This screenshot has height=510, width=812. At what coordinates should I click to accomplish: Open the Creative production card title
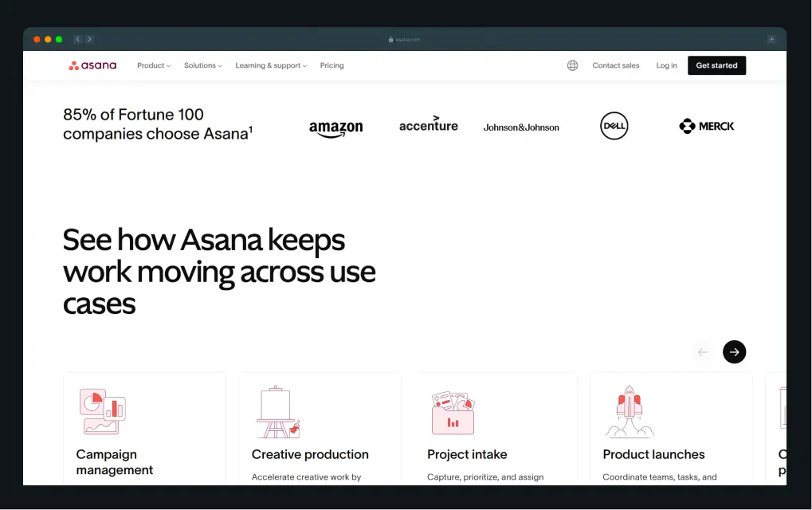310,454
